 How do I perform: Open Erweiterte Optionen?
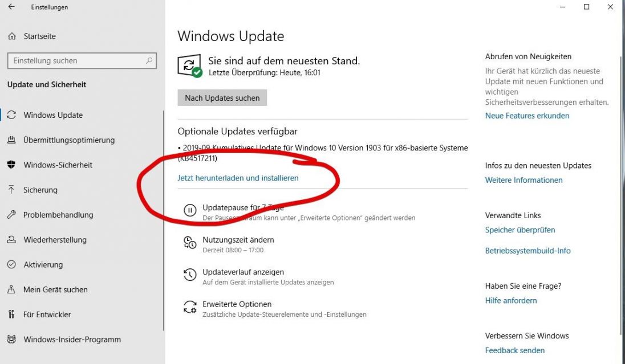[x=237, y=304]
